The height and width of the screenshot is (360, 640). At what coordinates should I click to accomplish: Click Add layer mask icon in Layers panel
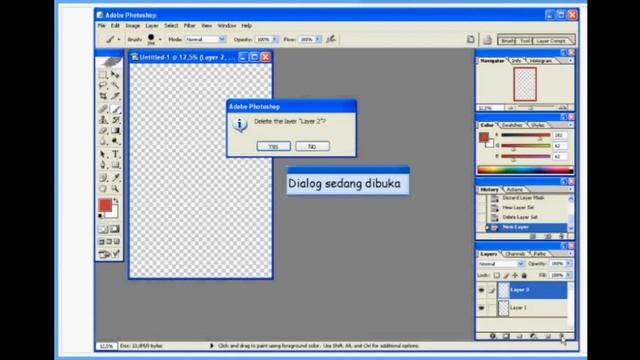tap(506, 336)
